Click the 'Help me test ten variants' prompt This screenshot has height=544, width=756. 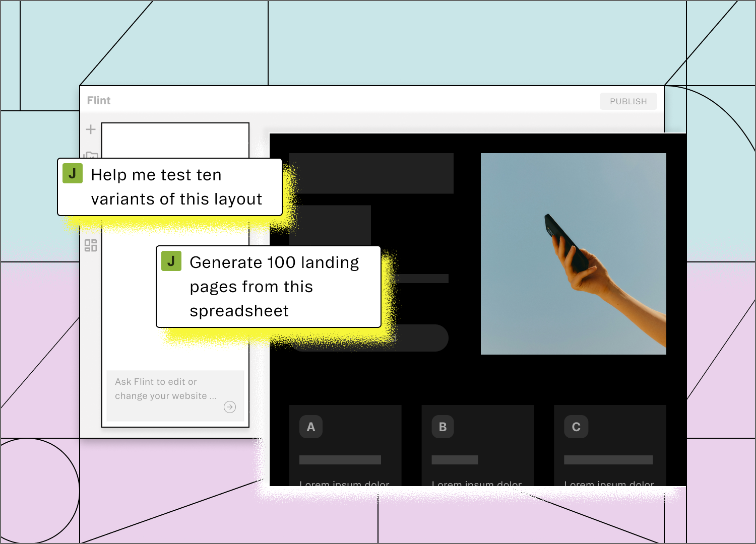[x=175, y=187]
